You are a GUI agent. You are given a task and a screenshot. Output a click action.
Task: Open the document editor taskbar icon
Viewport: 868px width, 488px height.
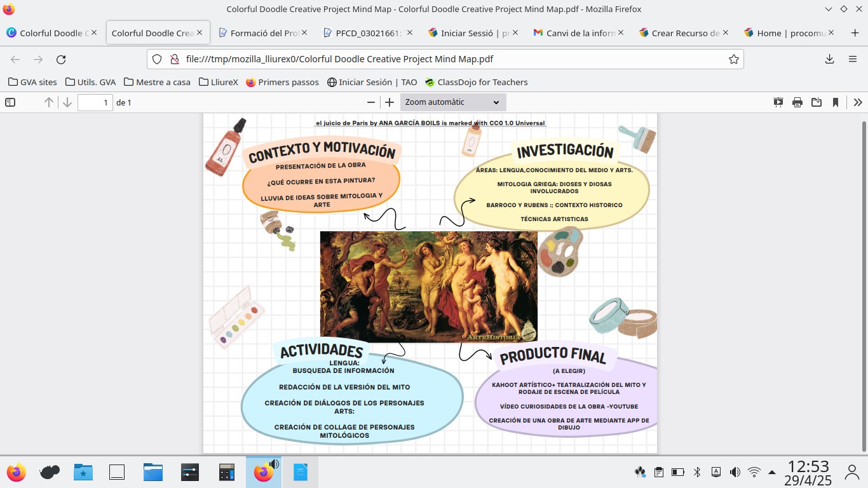300,472
